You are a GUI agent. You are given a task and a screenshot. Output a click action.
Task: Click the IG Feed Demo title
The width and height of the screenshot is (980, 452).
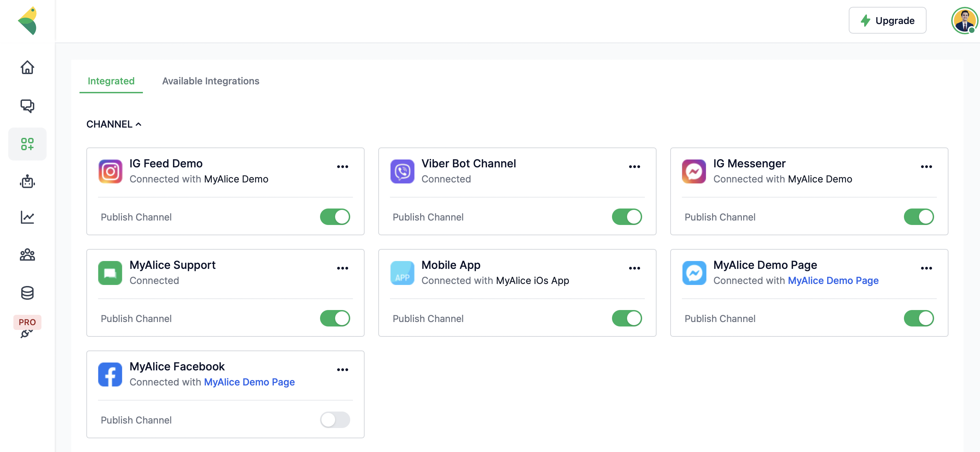[166, 163]
